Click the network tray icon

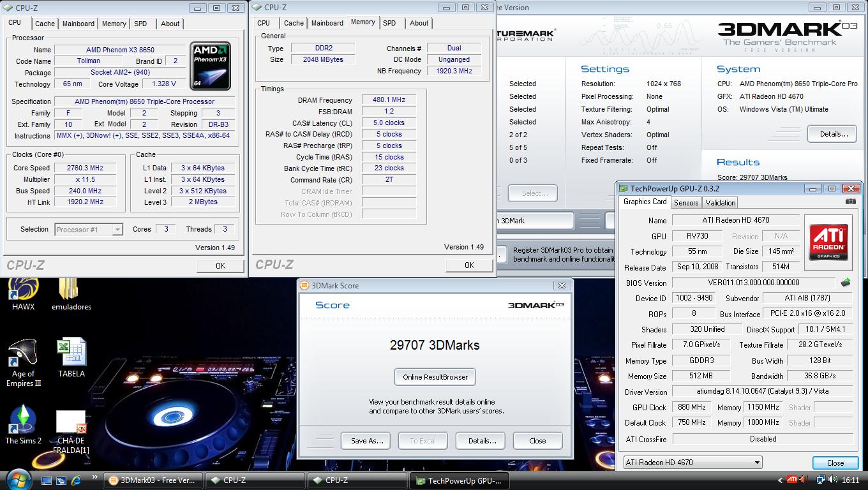821,480
